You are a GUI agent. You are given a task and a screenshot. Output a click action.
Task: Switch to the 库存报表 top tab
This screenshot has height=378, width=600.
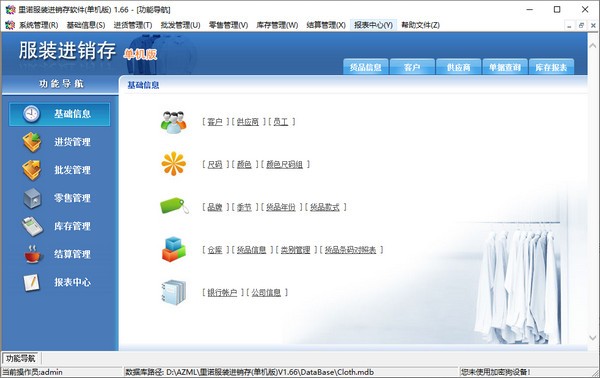[551, 67]
